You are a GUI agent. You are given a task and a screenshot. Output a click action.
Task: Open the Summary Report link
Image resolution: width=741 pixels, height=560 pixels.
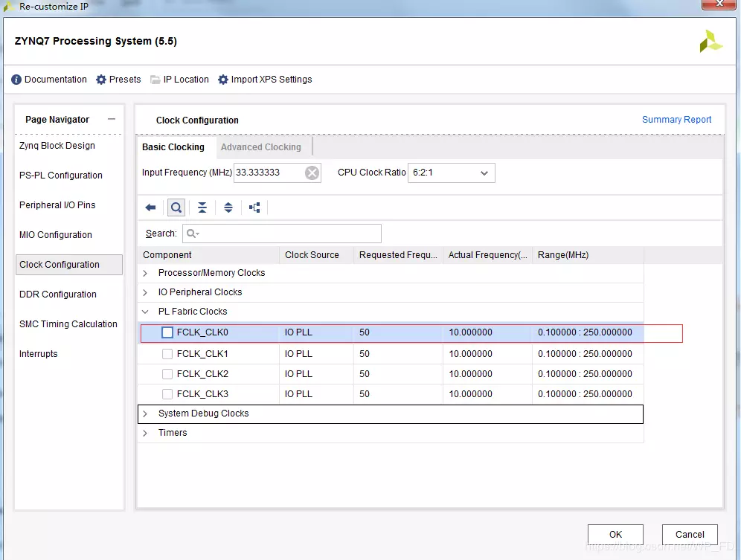click(x=676, y=120)
